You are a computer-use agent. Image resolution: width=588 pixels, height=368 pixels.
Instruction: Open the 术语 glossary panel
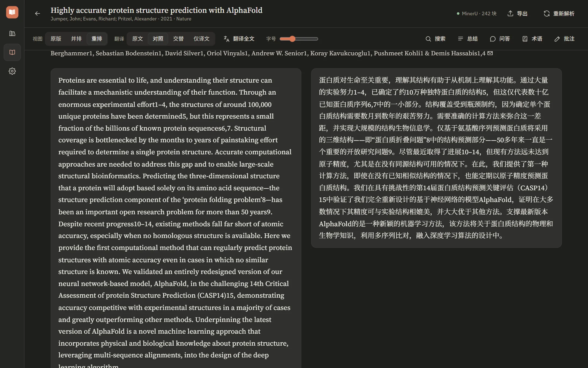point(532,39)
